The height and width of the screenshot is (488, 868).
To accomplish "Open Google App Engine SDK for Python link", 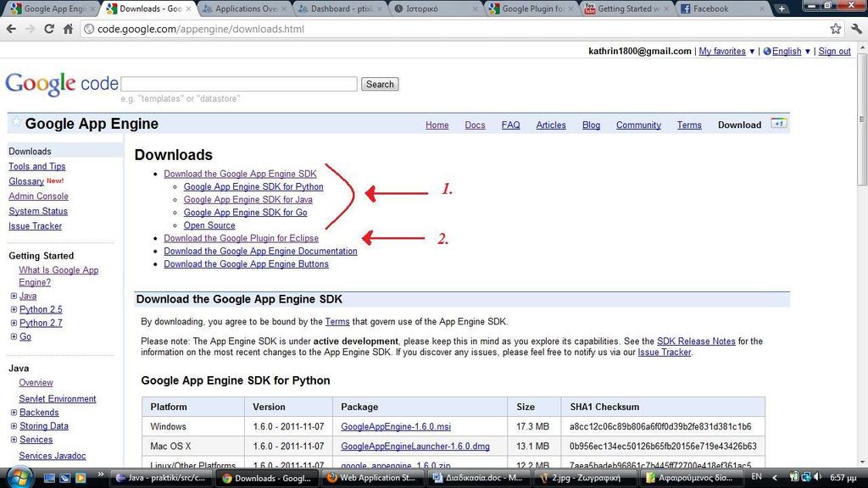I will 253,187.
